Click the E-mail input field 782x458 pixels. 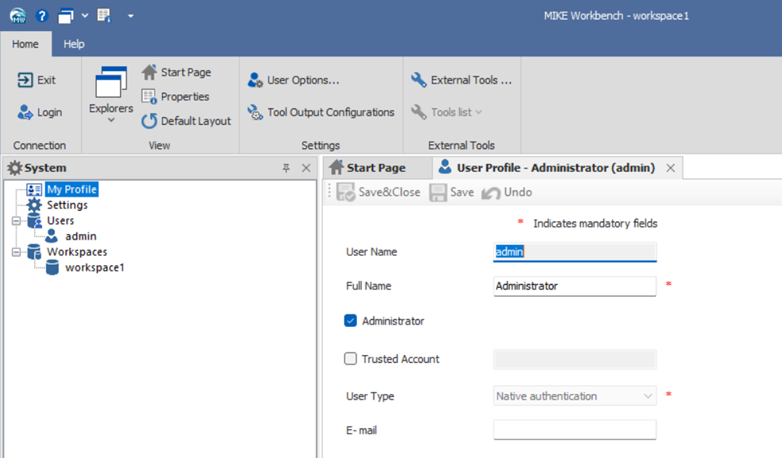pyautogui.click(x=575, y=430)
